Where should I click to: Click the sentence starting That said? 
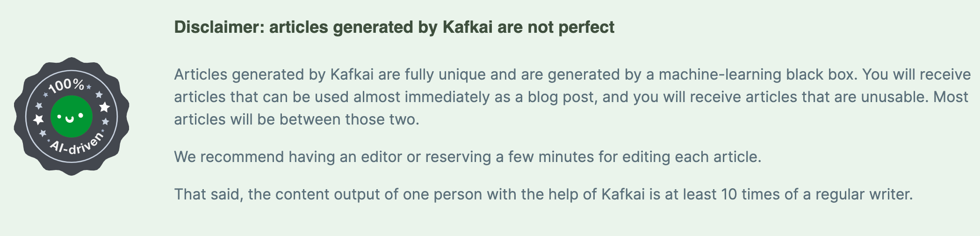click(x=543, y=194)
